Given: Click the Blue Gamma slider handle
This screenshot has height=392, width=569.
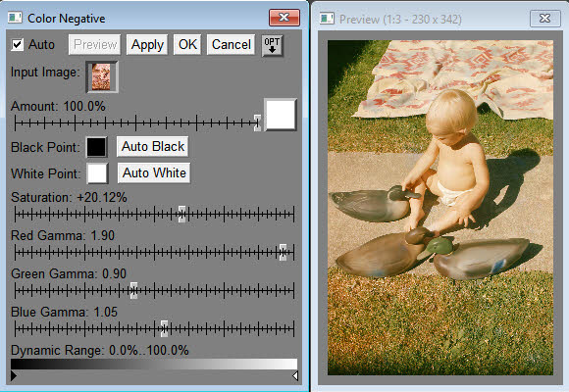Looking at the screenshot, I should (165, 328).
